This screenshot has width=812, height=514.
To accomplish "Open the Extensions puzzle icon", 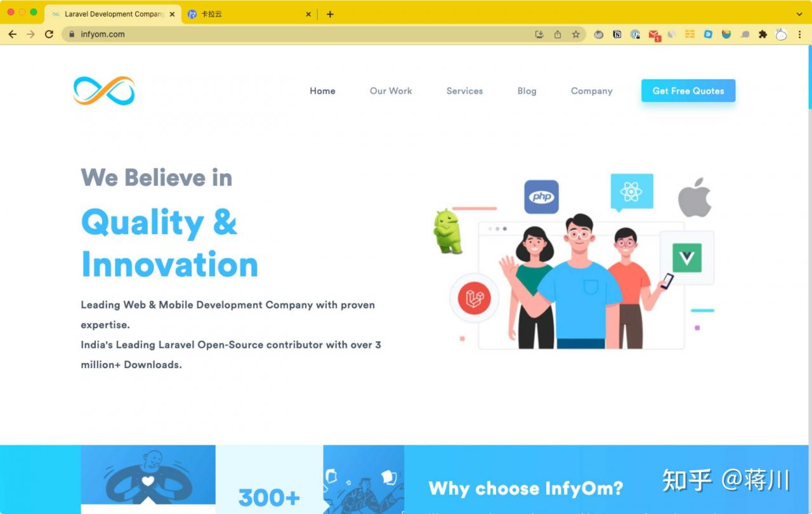I will pyautogui.click(x=763, y=34).
